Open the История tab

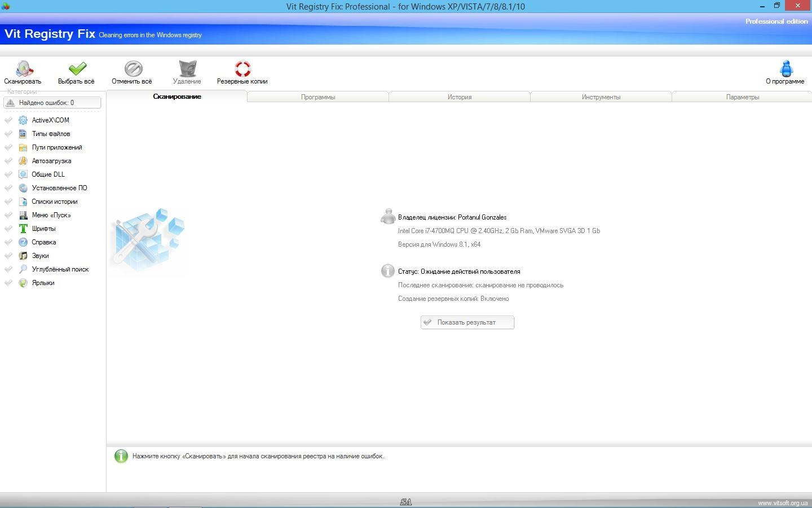(x=460, y=97)
